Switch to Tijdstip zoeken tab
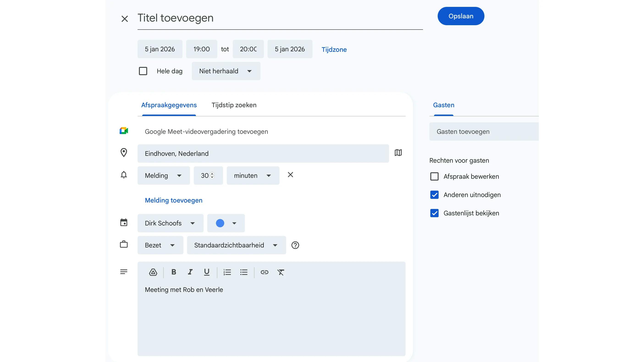 (234, 105)
